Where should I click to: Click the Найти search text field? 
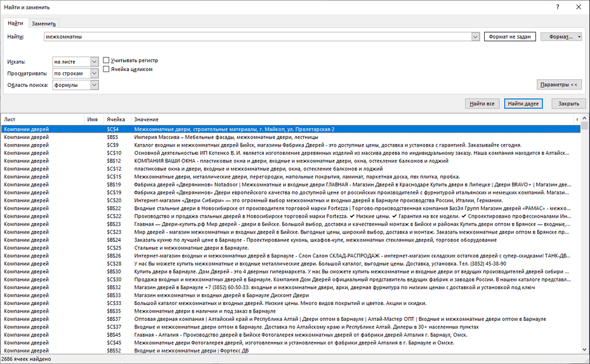258,37
